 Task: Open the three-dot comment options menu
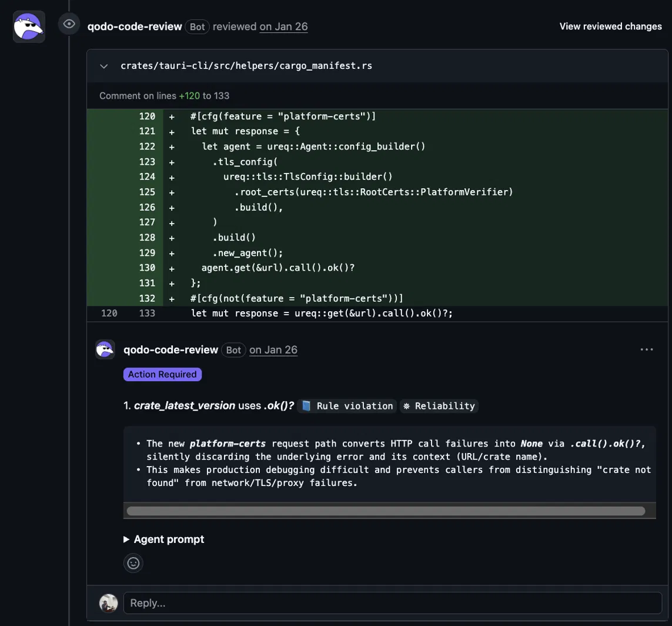(x=646, y=349)
